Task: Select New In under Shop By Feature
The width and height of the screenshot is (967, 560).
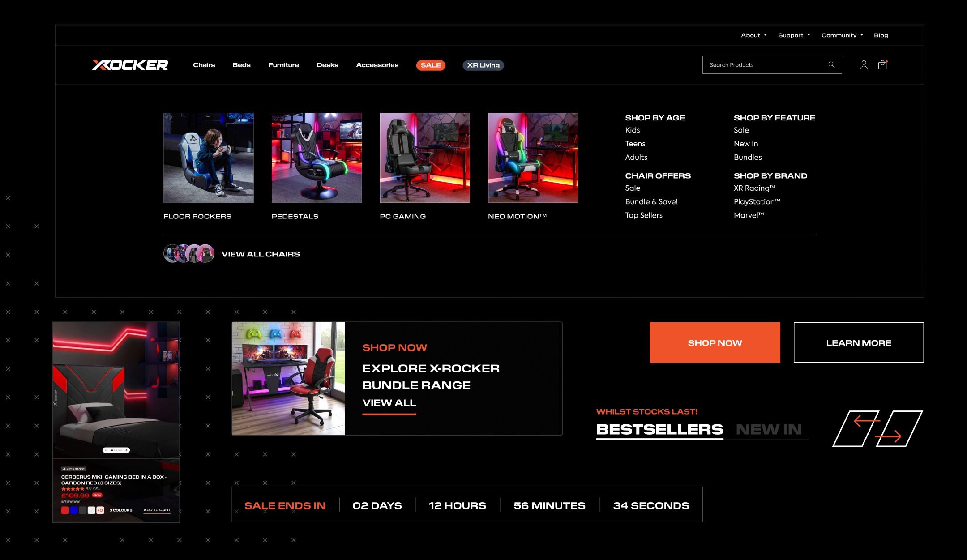Action: (746, 144)
